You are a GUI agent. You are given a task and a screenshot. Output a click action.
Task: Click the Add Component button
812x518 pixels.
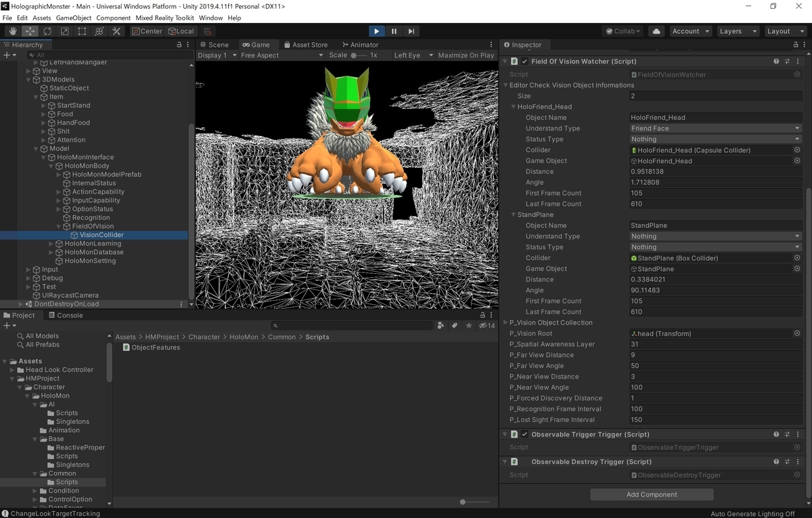pyautogui.click(x=652, y=494)
